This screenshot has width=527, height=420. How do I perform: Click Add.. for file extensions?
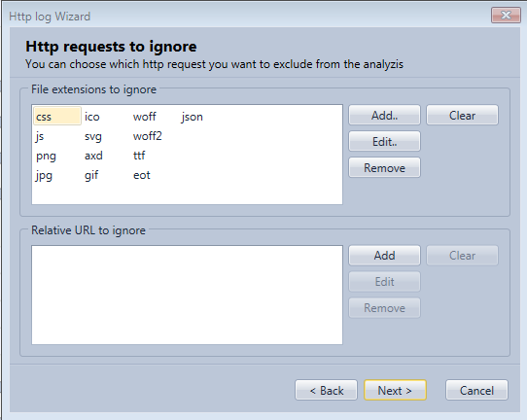[x=384, y=116]
